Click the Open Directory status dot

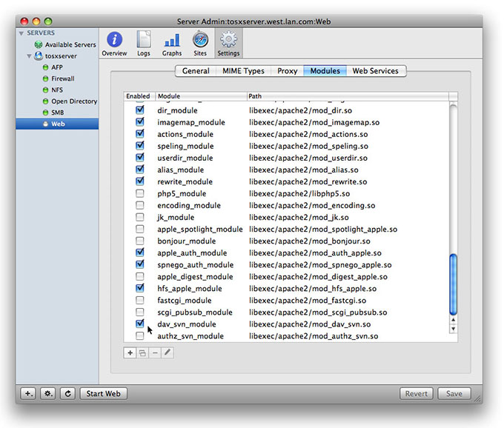(46, 101)
